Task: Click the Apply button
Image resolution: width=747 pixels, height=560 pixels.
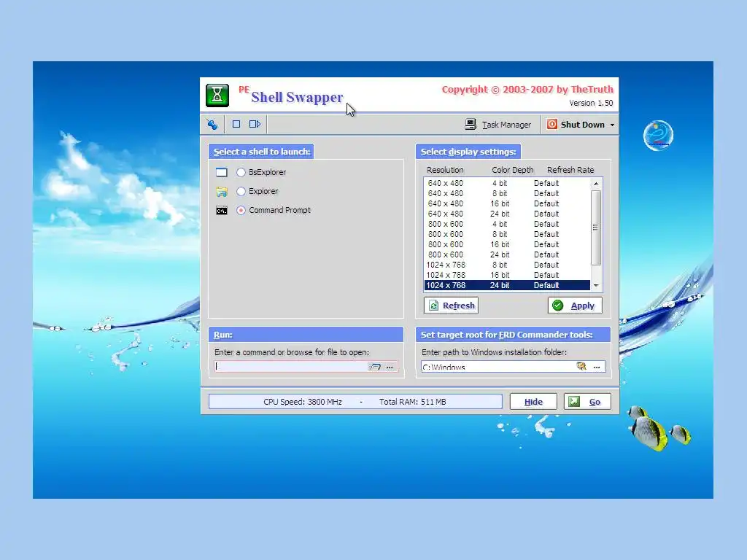Action: [575, 306]
